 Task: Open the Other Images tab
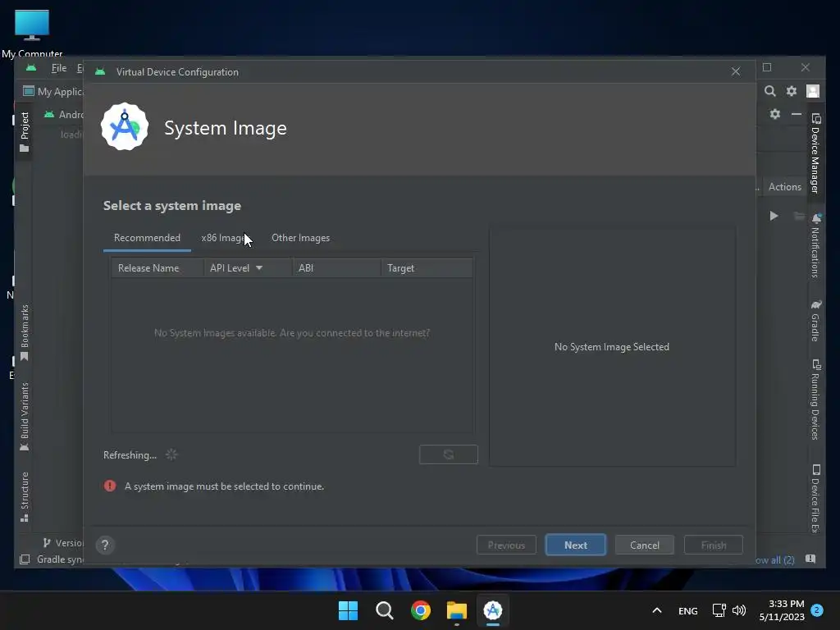300,238
